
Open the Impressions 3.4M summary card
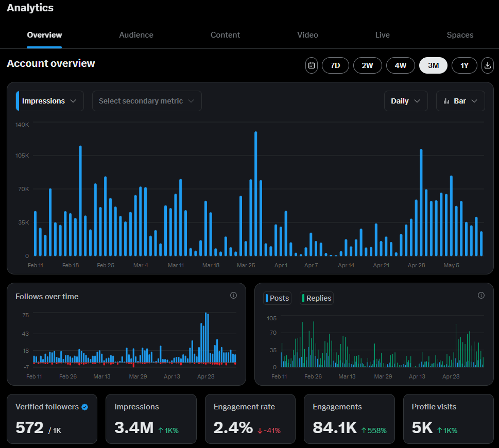151,419
